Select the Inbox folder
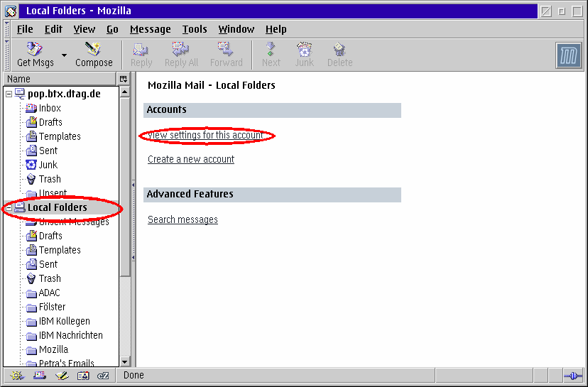 click(x=50, y=108)
